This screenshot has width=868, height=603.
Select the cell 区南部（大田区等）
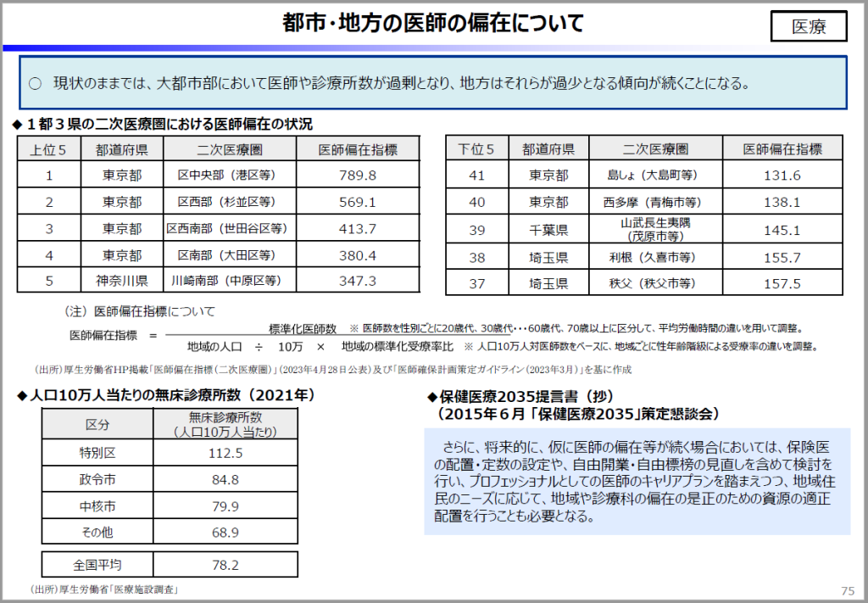pyautogui.click(x=230, y=255)
